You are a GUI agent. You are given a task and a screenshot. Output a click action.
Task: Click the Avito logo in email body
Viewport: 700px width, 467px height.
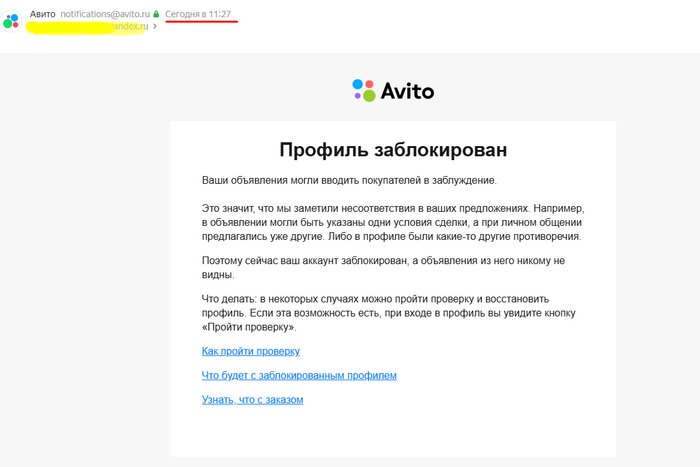click(393, 91)
